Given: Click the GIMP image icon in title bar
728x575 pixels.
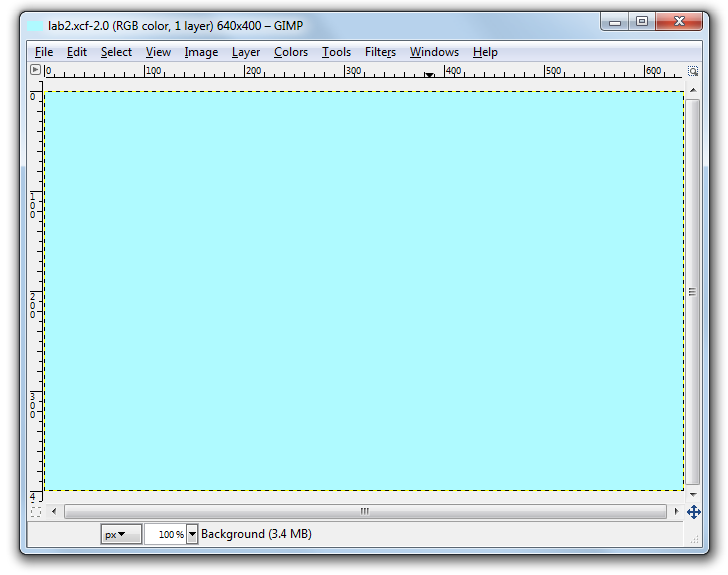Looking at the screenshot, I should [x=35, y=26].
